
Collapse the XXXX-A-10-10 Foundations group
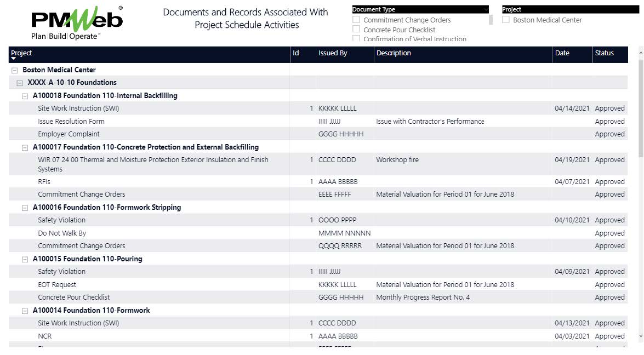[x=19, y=82]
